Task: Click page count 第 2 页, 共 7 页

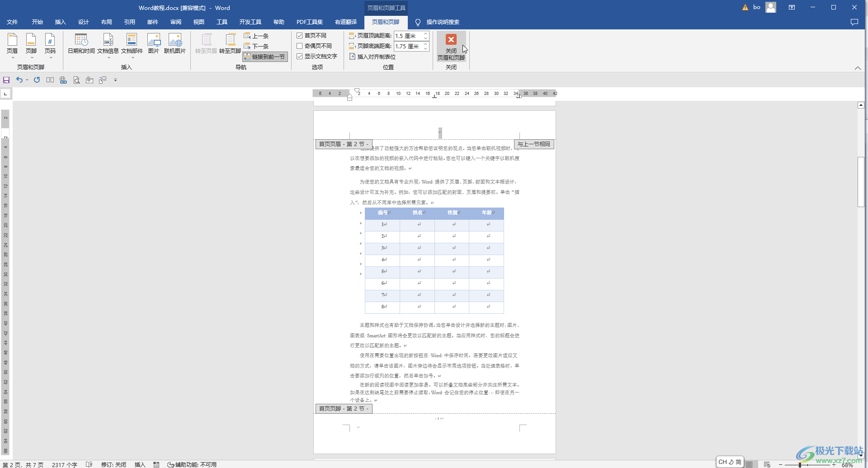Action: pos(23,464)
